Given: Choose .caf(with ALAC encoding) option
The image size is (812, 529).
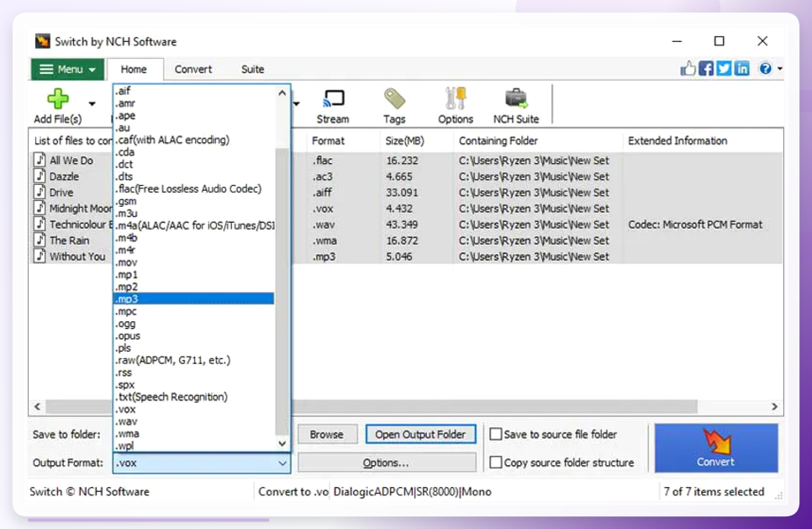Looking at the screenshot, I should [x=193, y=140].
